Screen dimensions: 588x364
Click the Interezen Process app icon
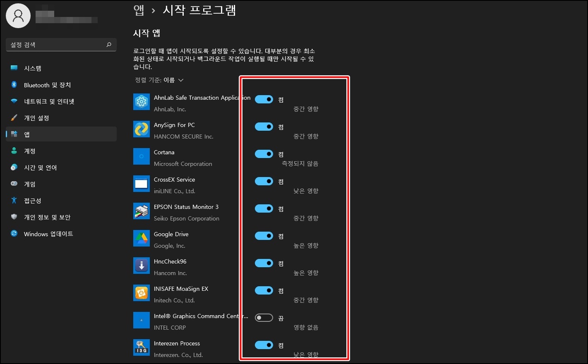[142, 347]
